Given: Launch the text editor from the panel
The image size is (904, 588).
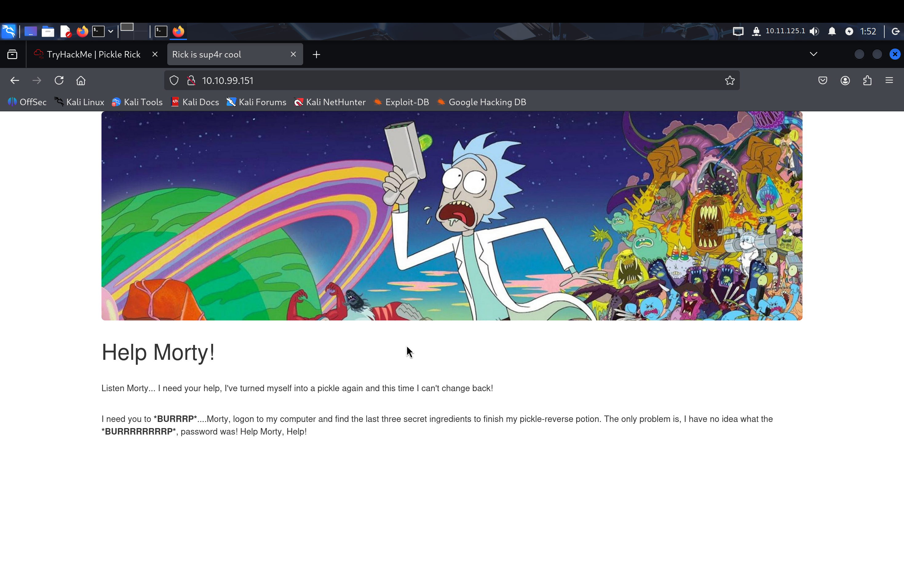Looking at the screenshot, I should coord(65,32).
